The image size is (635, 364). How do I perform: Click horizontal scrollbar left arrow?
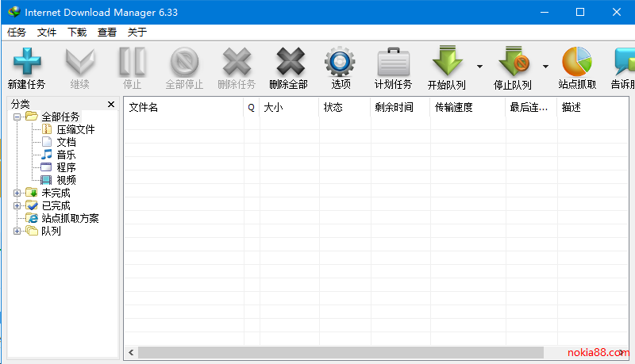131,352
